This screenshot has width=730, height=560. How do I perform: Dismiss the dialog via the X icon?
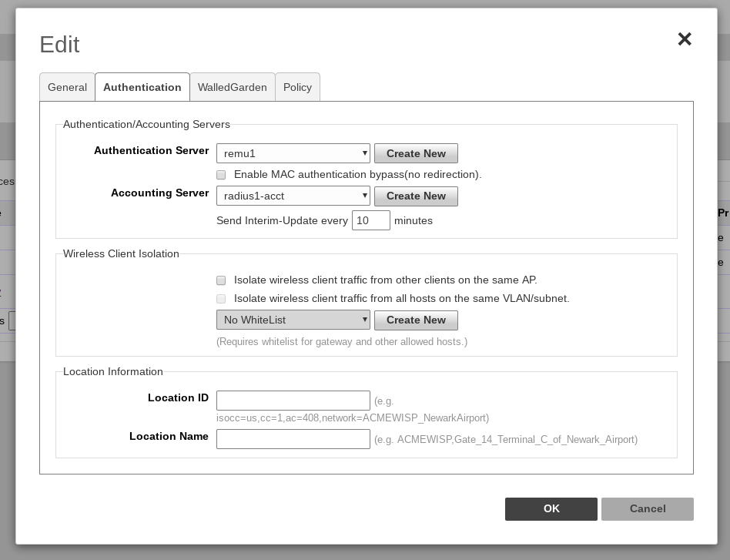click(x=685, y=39)
